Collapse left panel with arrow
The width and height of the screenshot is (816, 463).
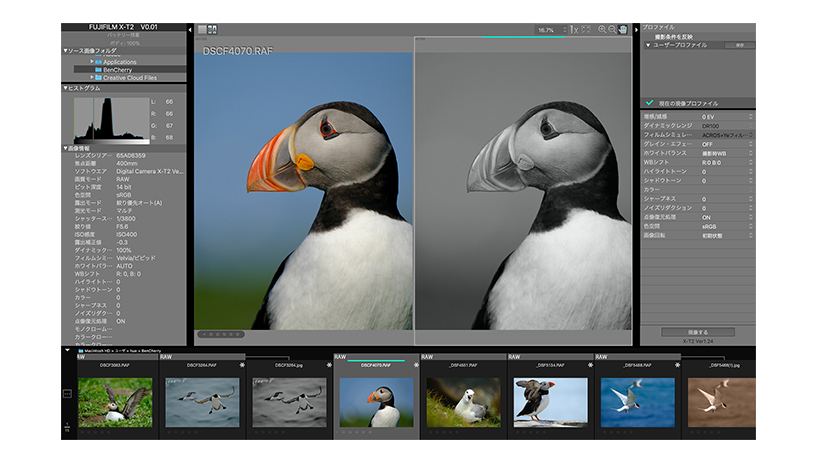tap(190, 30)
